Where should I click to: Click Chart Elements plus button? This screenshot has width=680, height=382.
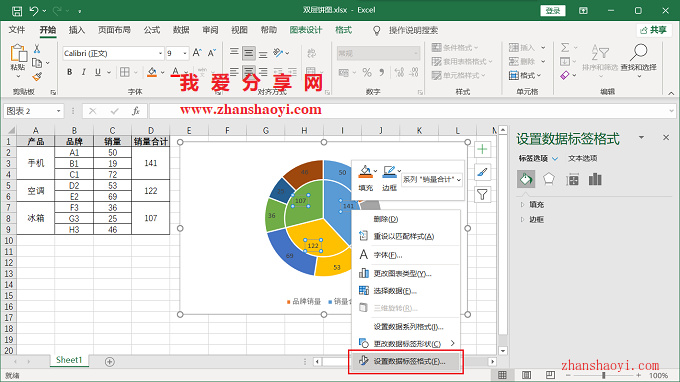pyautogui.click(x=482, y=150)
